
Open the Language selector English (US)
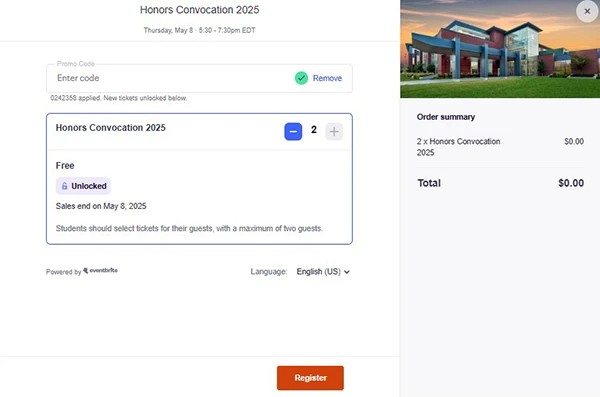click(x=323, y=272)
